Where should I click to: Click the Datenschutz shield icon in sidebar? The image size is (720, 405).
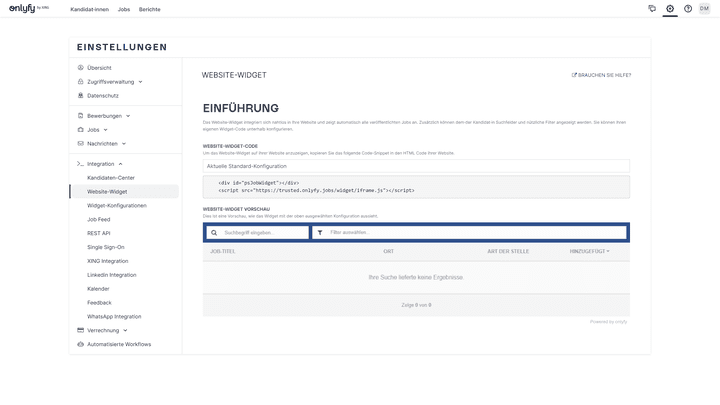click(x=80, y=96)
